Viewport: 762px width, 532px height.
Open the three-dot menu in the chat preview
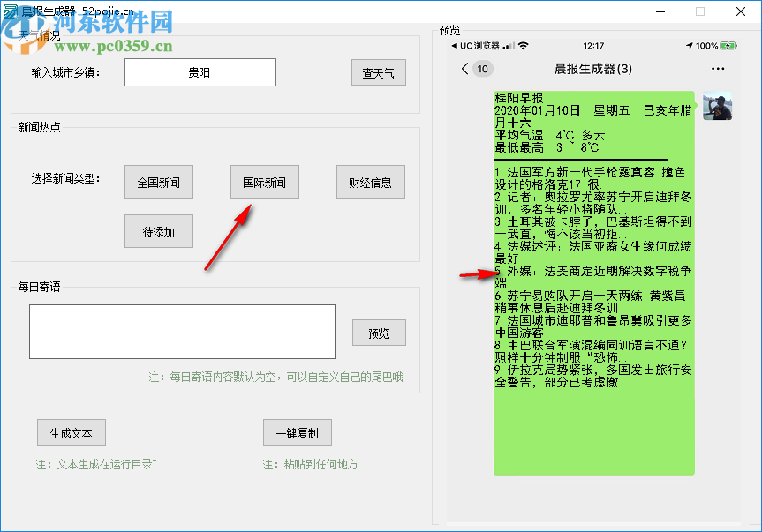click(x=718, y=69)
